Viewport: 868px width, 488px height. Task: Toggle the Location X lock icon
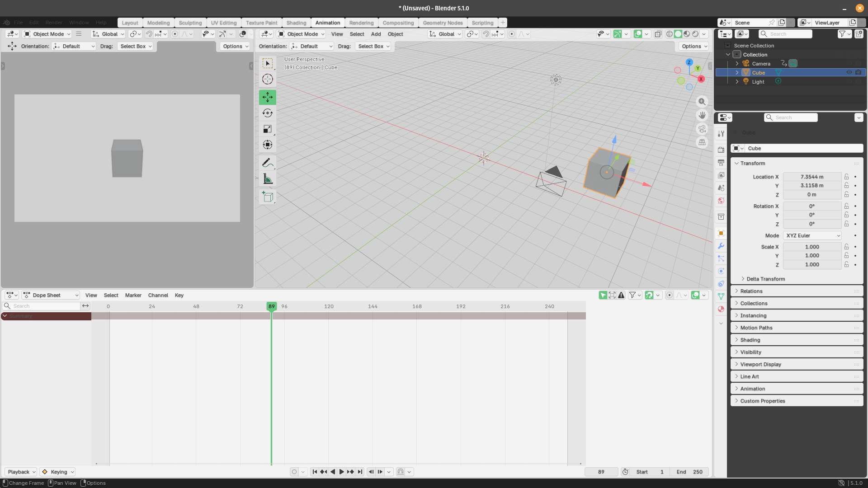pyautogui.click(x=846, y=177)
